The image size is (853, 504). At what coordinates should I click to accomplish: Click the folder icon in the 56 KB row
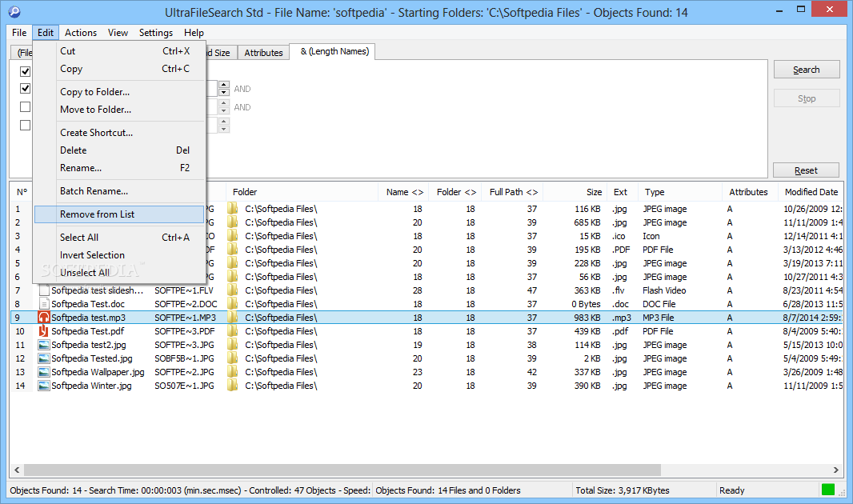(233, 277)
